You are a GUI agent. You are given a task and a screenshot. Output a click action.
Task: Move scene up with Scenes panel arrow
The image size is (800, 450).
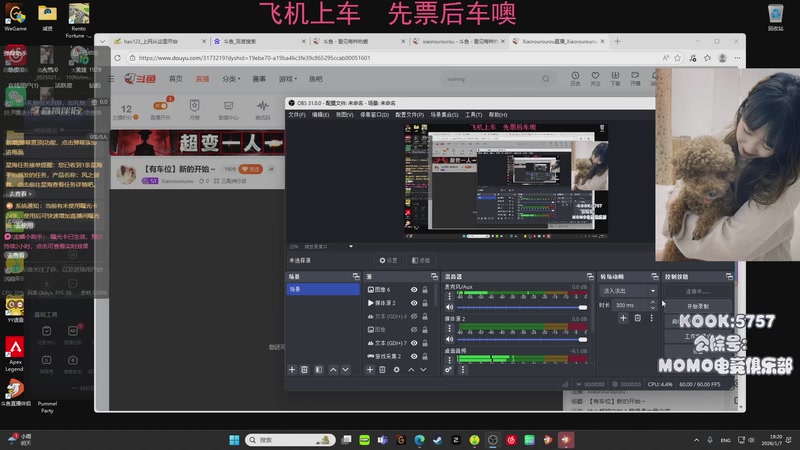coord(333,369)
